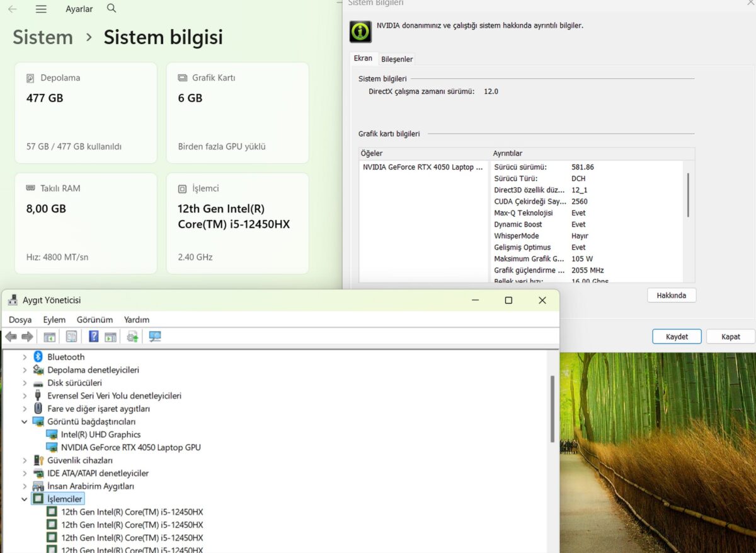Screen dimensions: 756x553
Task: Go to Sistem via the breadcrumb
Action: tap(43, 37)
